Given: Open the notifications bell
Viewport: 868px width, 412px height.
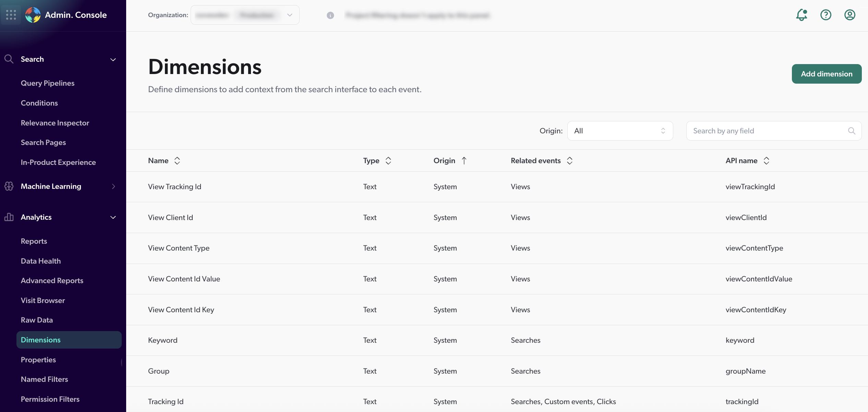Looking at the screenshot, I should click(802, 15).
